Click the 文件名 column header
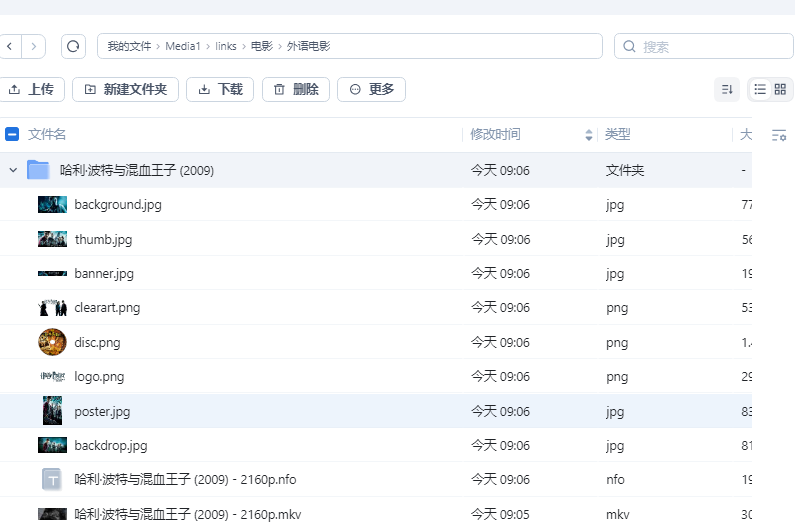The height and width of the screenshot is (528, 795). pyautogui.click(x=47, y=134)
